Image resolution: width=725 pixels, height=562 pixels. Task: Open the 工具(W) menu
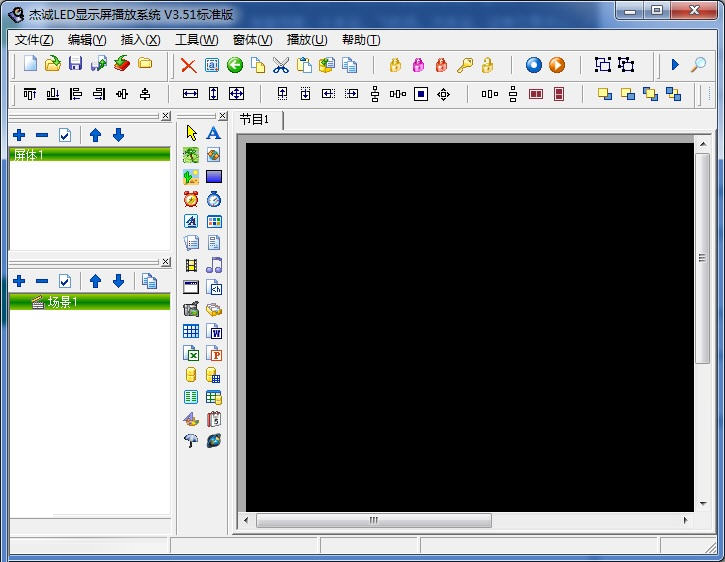196,40
